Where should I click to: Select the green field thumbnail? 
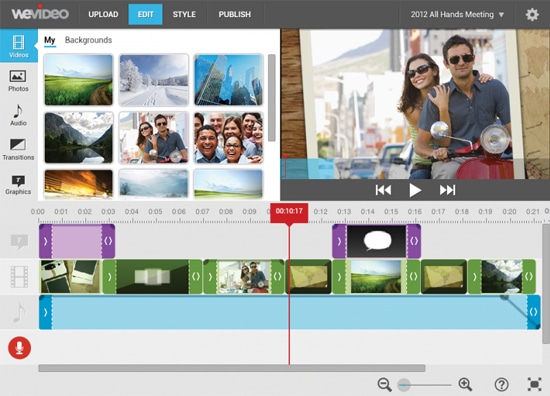[79, 80]
